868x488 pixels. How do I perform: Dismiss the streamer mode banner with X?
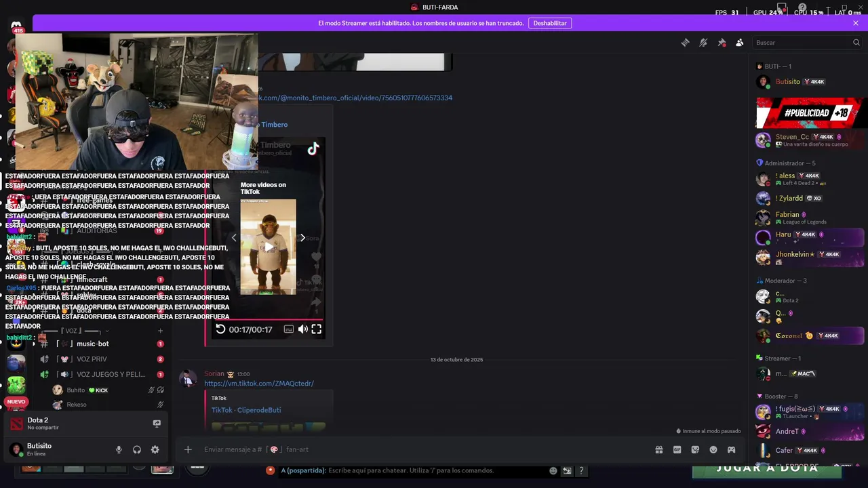click(856, 23)
